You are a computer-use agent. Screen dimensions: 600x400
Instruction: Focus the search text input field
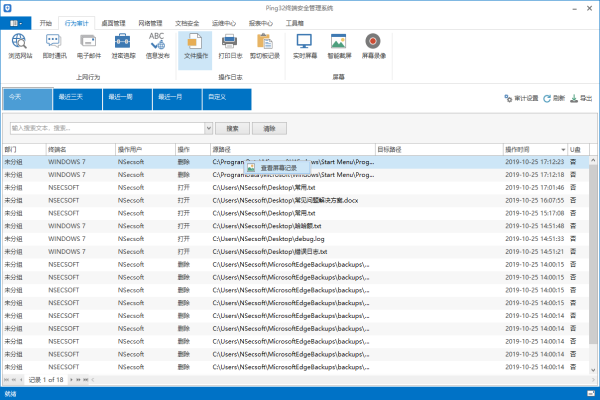[108, 129]
